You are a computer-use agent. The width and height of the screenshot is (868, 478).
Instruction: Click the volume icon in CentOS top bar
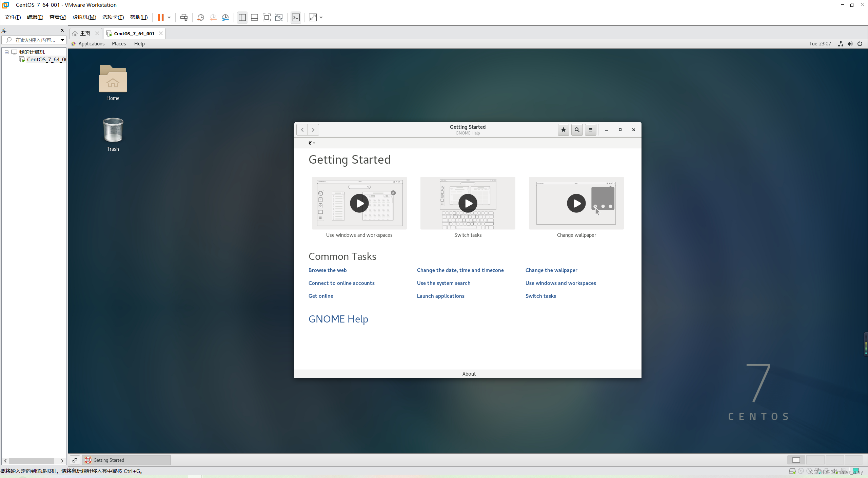tap(850, 44)
